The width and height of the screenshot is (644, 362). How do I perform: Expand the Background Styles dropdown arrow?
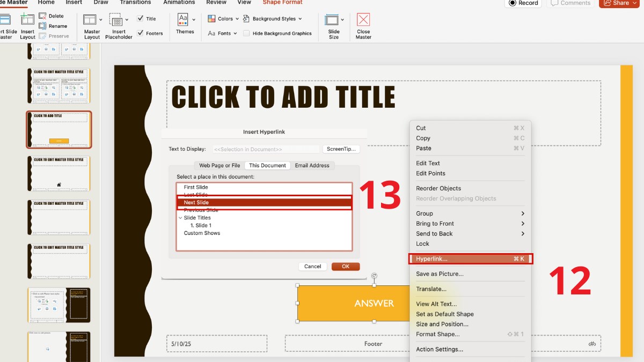pyautogui.click(x=300, y=19)
